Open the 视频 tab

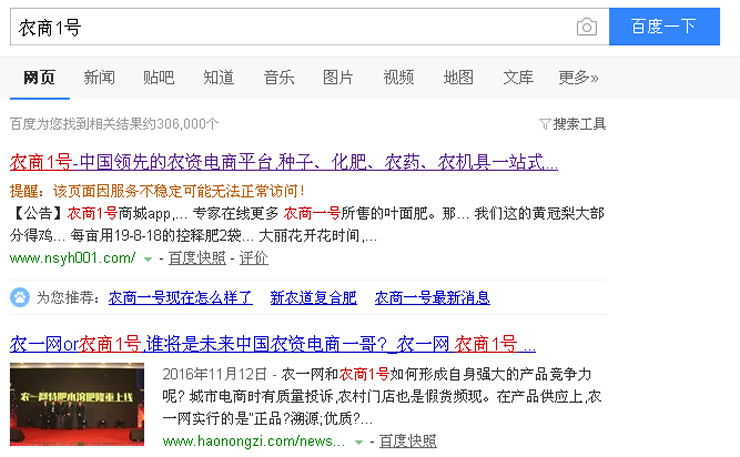click(398, 78)
